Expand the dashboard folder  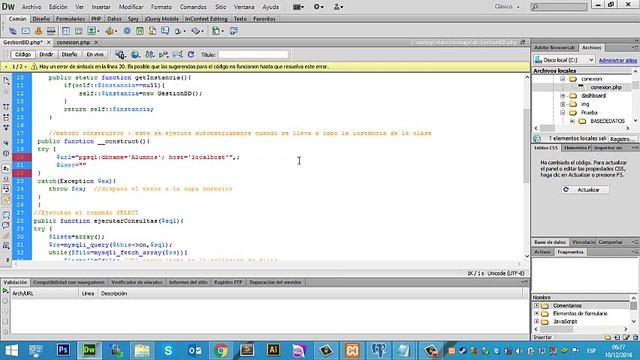pos(562,96)
